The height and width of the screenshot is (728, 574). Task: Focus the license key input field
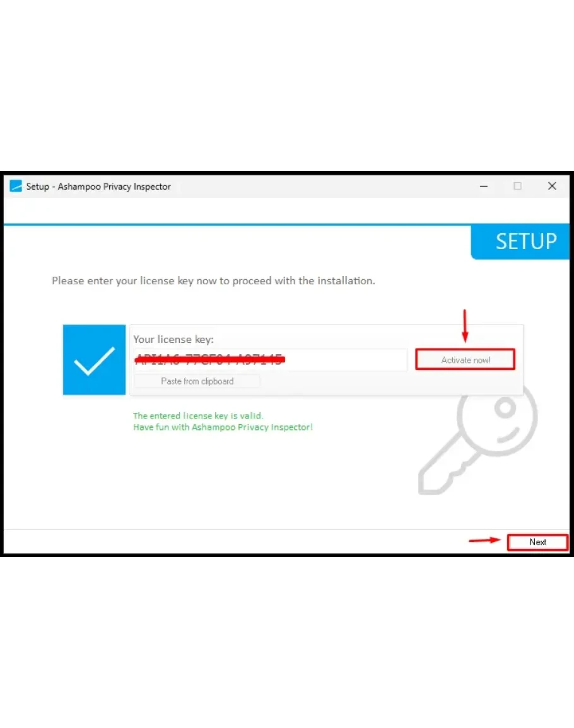pyautogui.click(x=270, y=360)
